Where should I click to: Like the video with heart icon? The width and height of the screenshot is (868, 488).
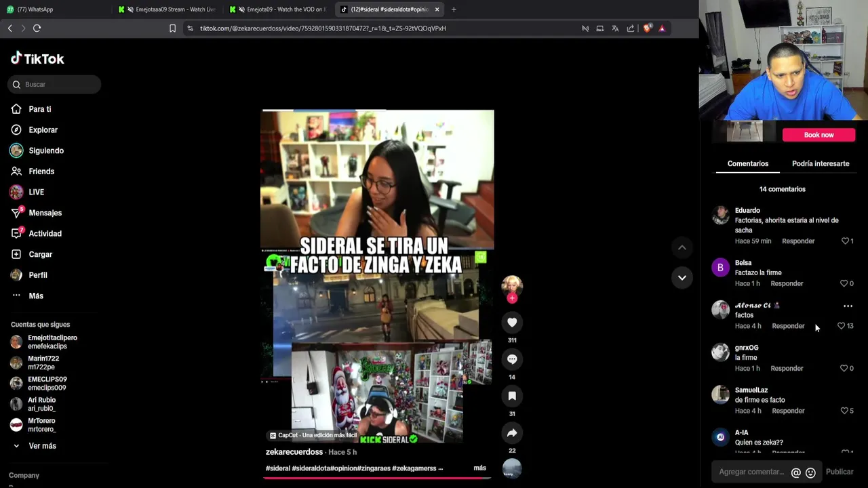pyautogui.click(x=512, y=323)
